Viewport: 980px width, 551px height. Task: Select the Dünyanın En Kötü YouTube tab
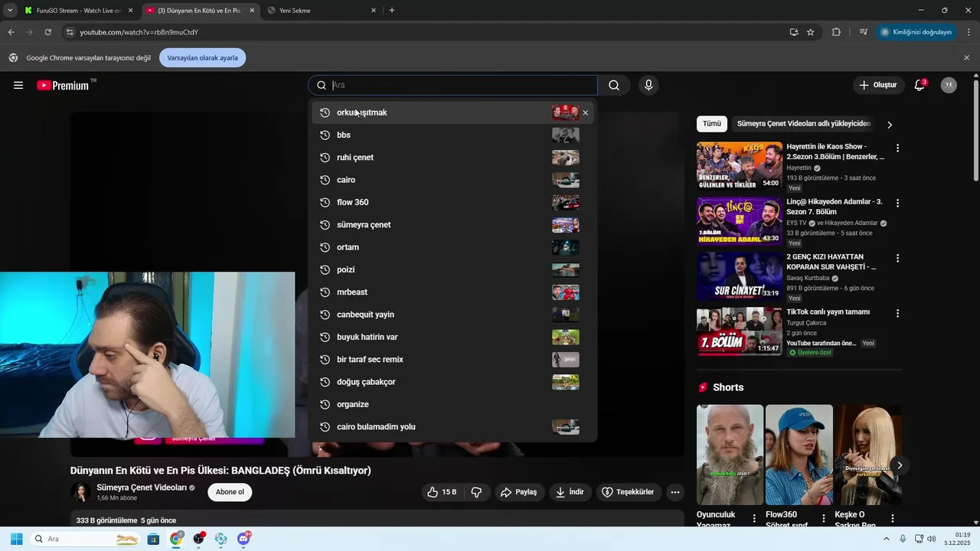[x=201, y=11]
